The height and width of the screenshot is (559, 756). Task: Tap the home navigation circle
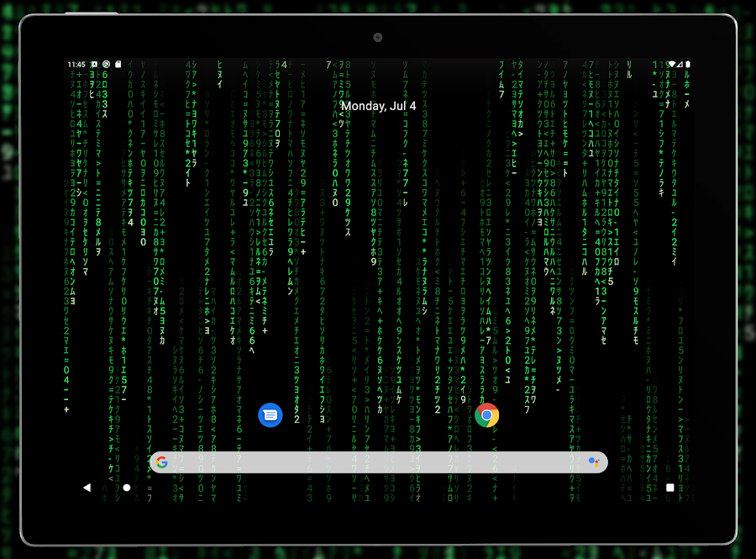[127, 488]
